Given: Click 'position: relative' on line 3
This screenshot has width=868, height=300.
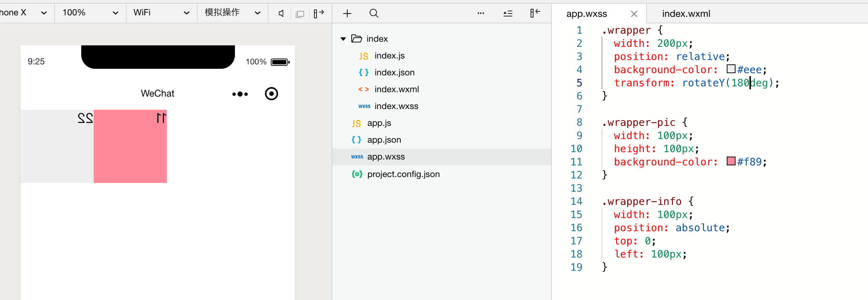Looking at the screenshot, I should (669, 57).
